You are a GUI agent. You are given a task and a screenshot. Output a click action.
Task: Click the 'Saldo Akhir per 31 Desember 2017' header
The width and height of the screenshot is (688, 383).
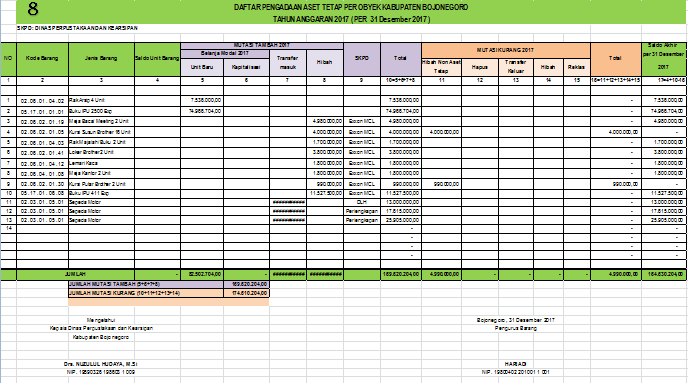click(x=663, y=59)
